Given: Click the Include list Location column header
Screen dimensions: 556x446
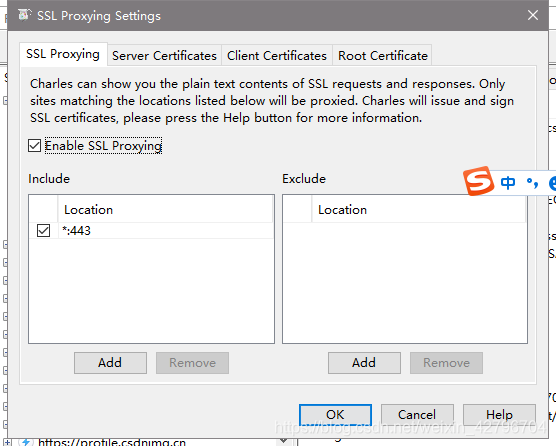Looking at the screenshot, I should point(165,210).
